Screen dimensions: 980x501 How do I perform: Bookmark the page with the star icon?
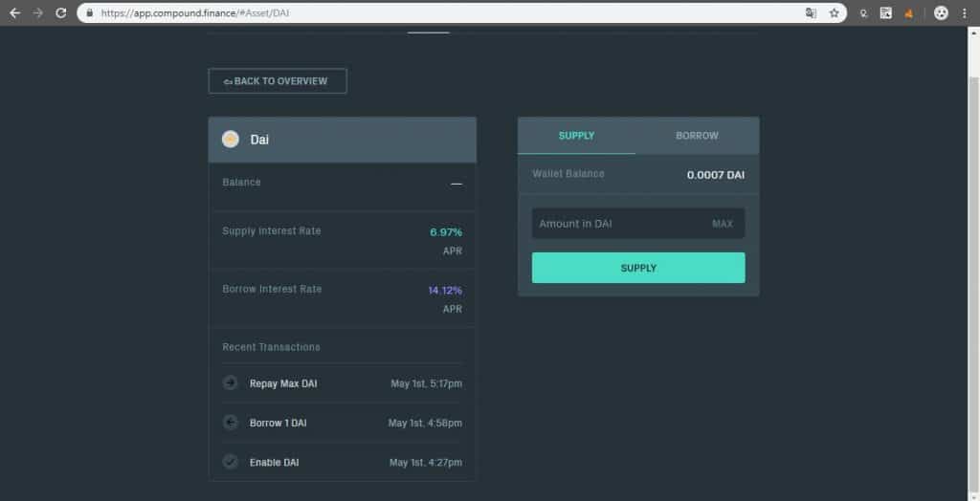pos(834,12)
